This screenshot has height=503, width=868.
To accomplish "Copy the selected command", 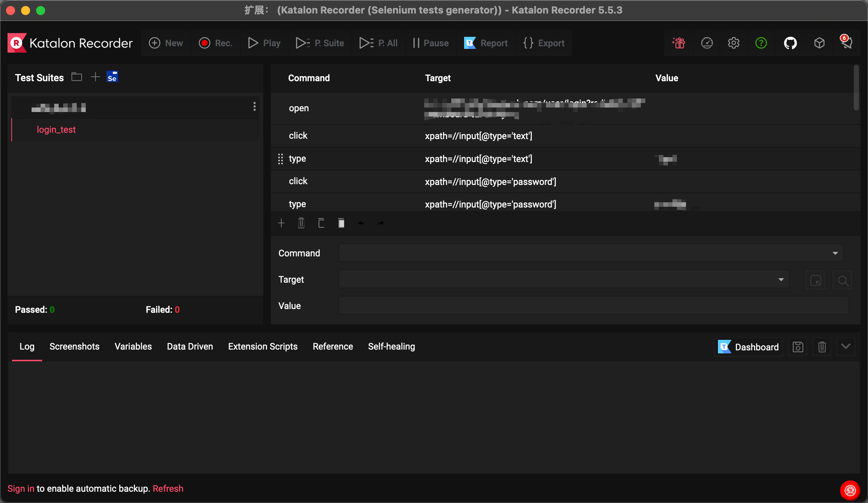I will [x=321, y=223].
